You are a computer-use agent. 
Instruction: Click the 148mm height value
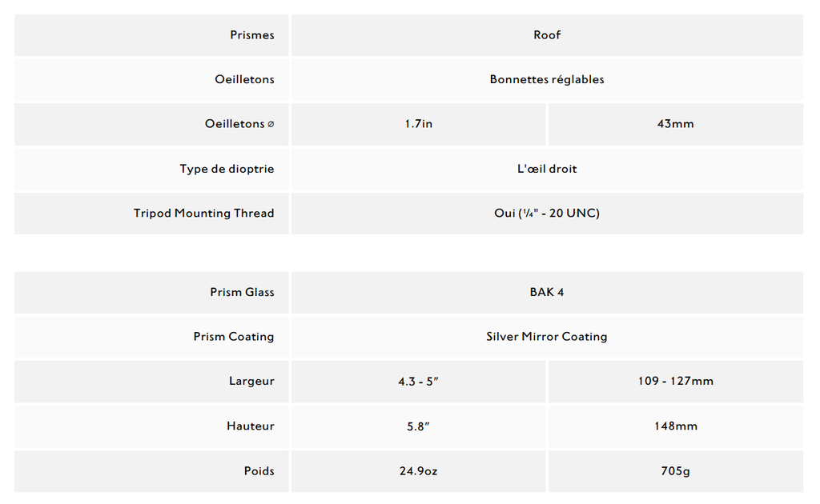click(x=676, y=426)
